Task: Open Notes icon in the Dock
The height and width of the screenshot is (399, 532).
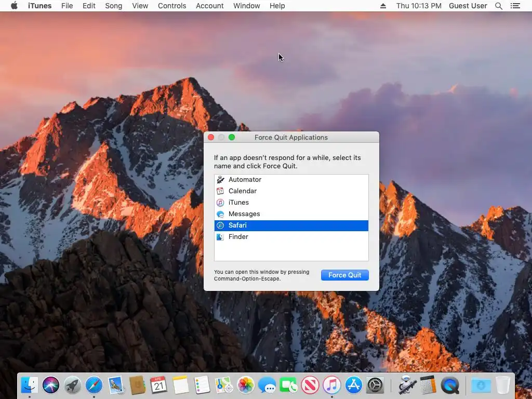Action: (180, 385)
